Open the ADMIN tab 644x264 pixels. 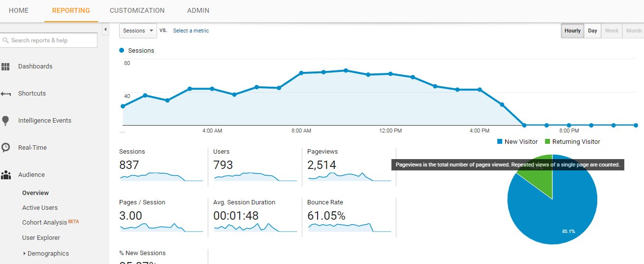pyautogui.click(x=198, y=10)
